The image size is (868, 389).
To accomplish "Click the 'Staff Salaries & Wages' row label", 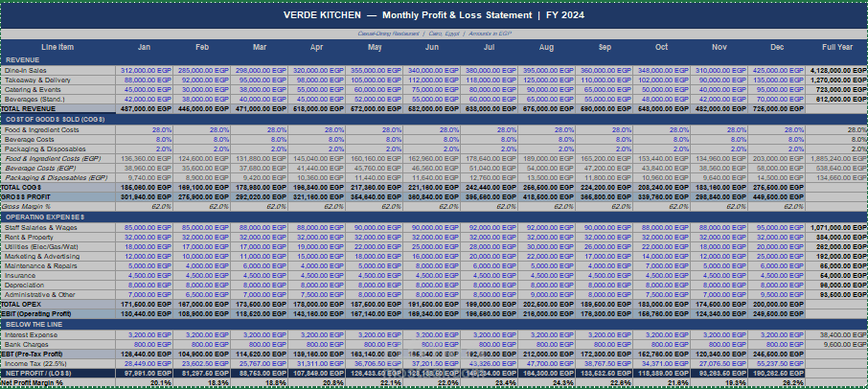I will [x=58, y=227].
